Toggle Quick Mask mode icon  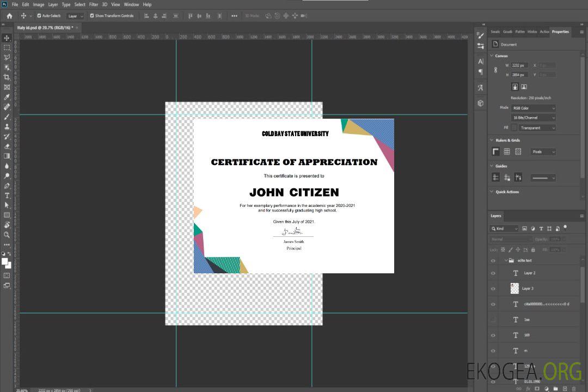7,275
